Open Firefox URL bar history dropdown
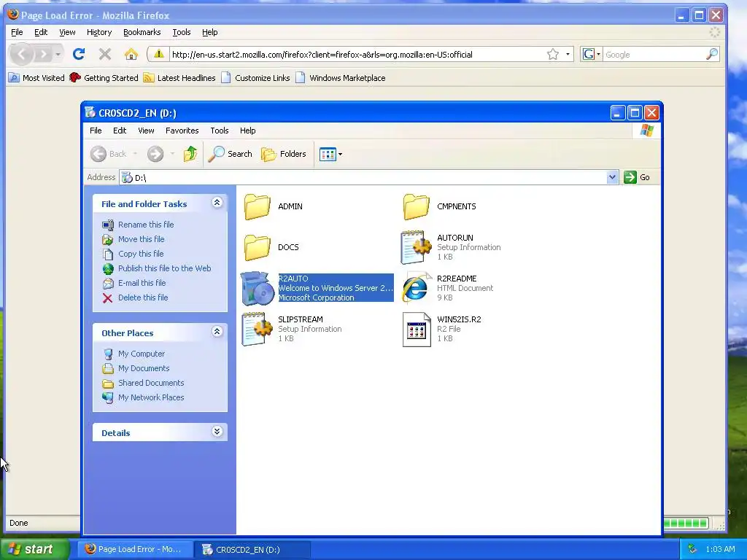747x560 pixels. (568, 54)
